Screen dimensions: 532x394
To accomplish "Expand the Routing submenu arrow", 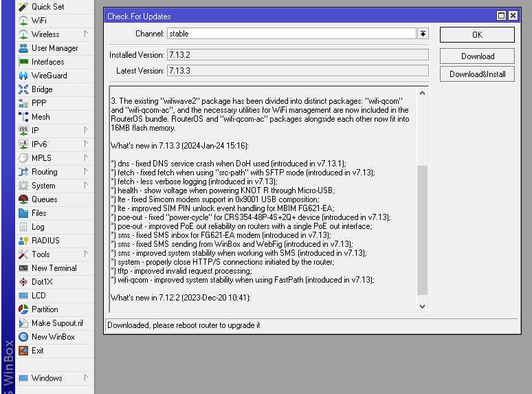I will click(x=86, y=171).
